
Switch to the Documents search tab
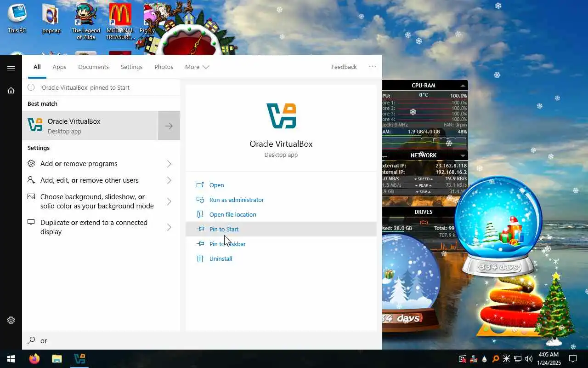93,67
